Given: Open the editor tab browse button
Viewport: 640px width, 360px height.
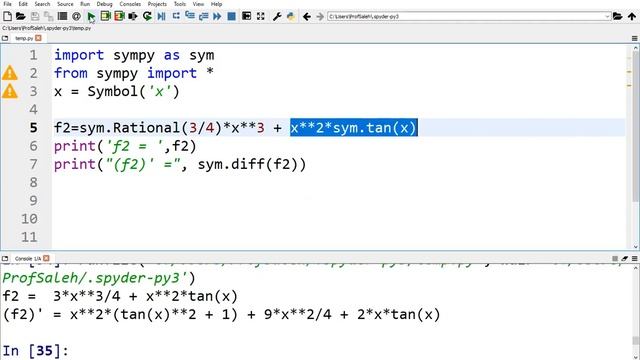Looking at the screenshot, I should point(5,38).
